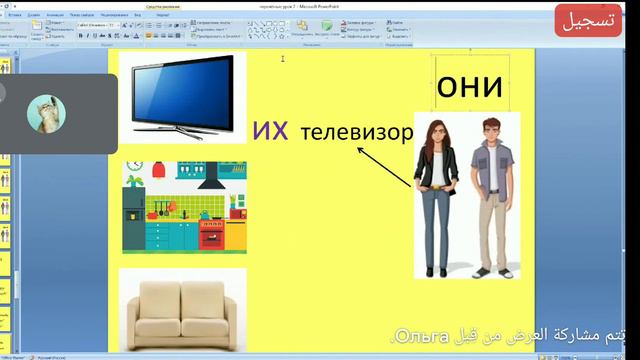Viewport: 640px width, 360px height.
Task: Open the Экспресс-стили quick styles gallery
Action: pyautogui.click(x=327, y=29)
